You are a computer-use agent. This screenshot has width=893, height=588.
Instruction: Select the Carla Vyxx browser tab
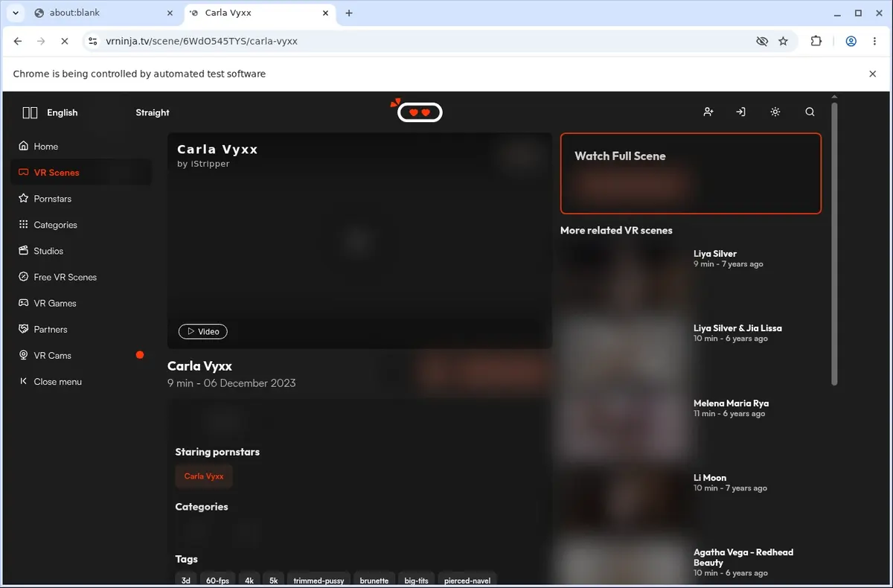(260, 13)
